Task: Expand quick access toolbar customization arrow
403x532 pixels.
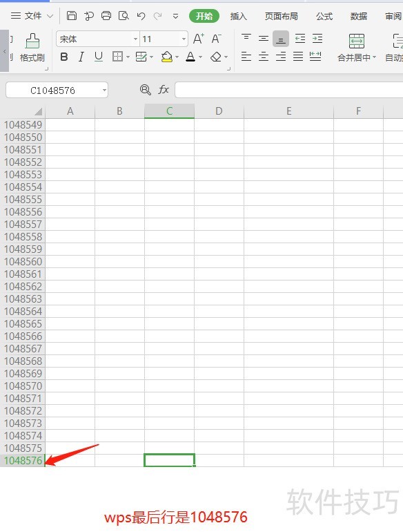Action: [175, 16]
